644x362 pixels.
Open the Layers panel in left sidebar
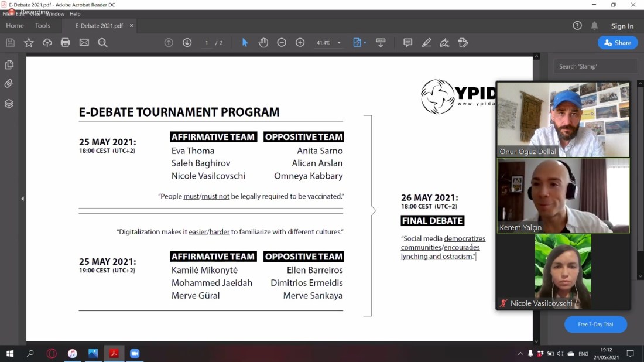[9, 104]
